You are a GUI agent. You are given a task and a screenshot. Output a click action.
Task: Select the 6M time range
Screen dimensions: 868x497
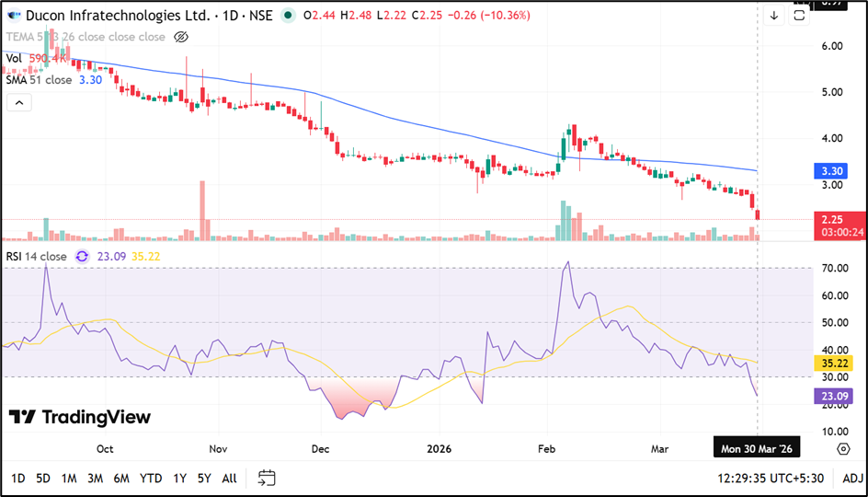pyautogui.click(x=120, y=478)
